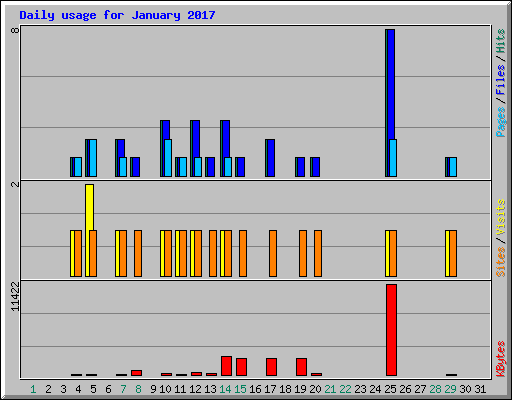Screen dimensions: 512x400
Task: Select the red KBytes bar for day 15
Action: click(x=241, y=367)
